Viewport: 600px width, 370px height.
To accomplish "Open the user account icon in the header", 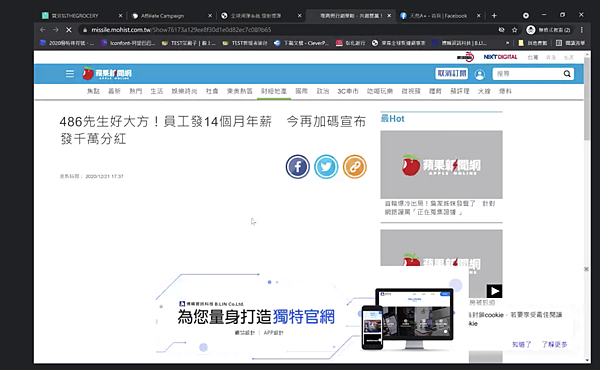I will (479, 74).
